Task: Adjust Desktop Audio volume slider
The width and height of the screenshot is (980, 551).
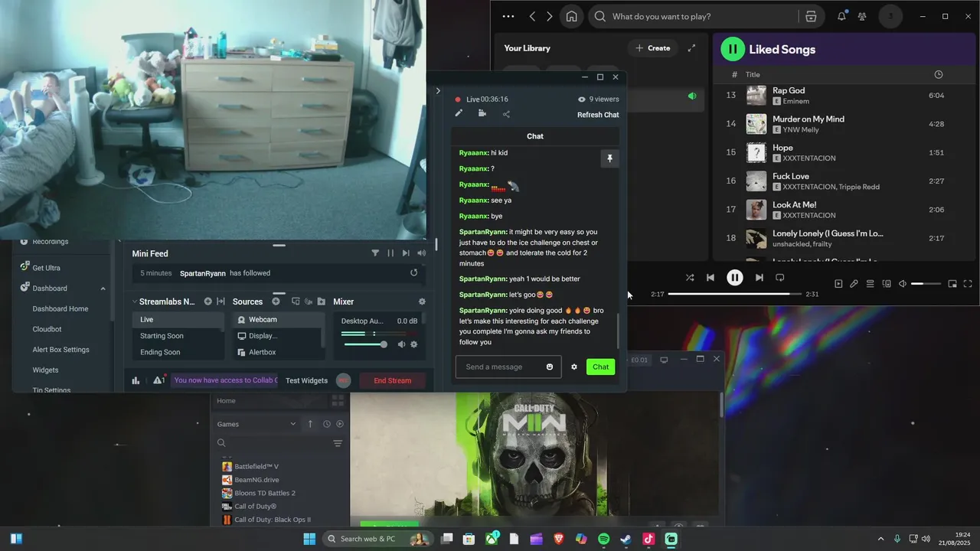Action: (x=364, y=344)
